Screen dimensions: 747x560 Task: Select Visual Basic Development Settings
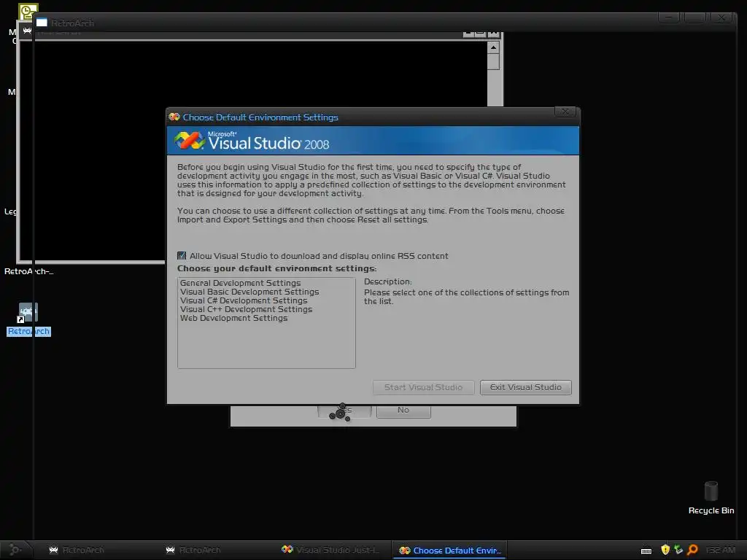pyautogui.click(x=249, y=292)
